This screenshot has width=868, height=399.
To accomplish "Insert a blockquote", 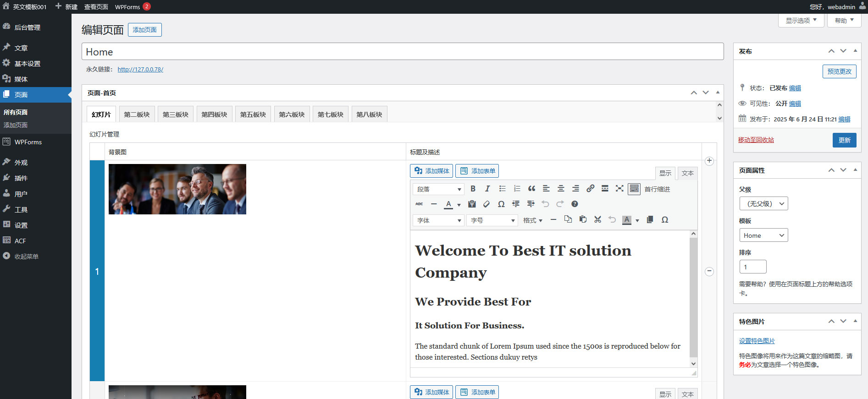I will (531, 189).
